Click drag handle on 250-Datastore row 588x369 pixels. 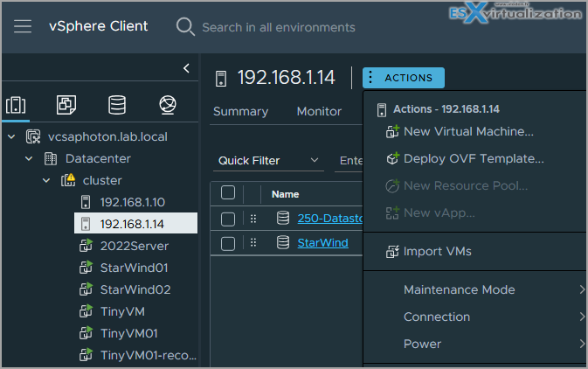pyautogui.click(x=253, y=219)
